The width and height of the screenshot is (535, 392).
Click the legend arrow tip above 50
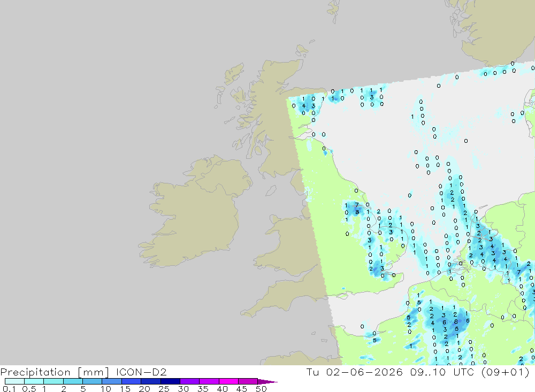tap(267, 381)
